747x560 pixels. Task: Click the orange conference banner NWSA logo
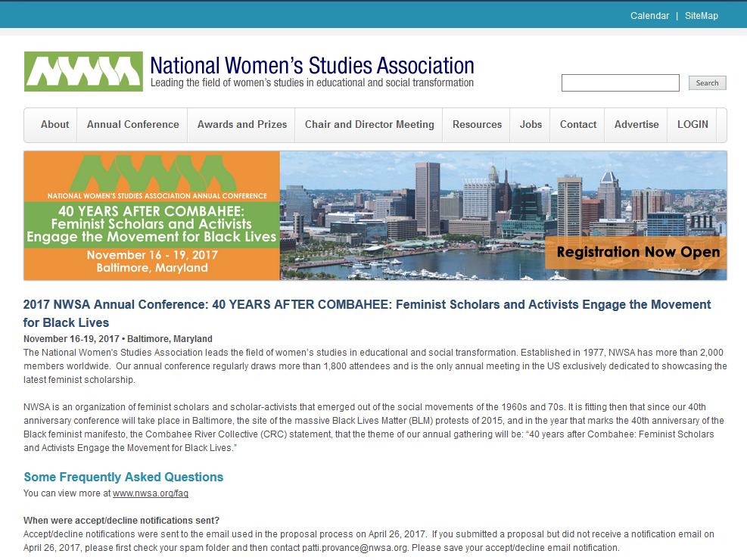coord(151,173)
